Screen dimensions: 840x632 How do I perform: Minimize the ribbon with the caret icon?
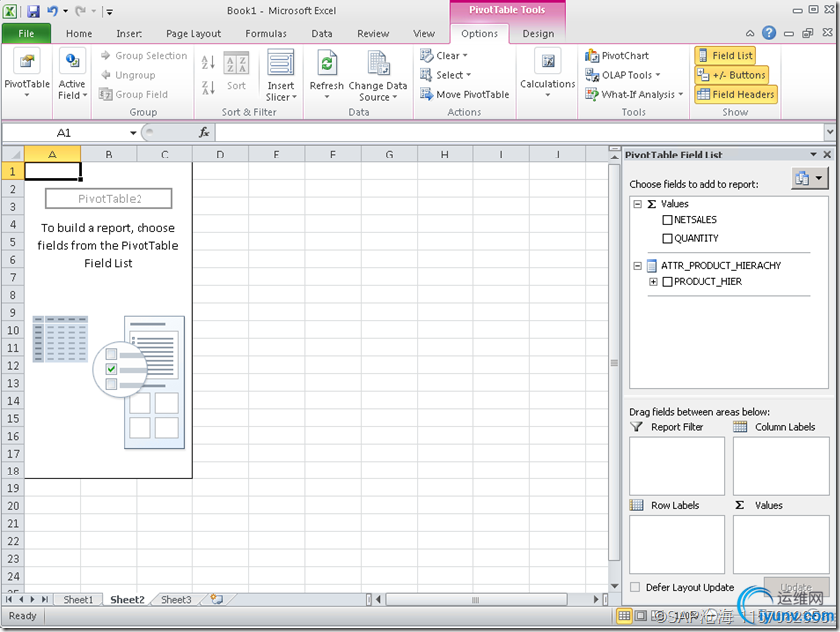coord(750,33)
